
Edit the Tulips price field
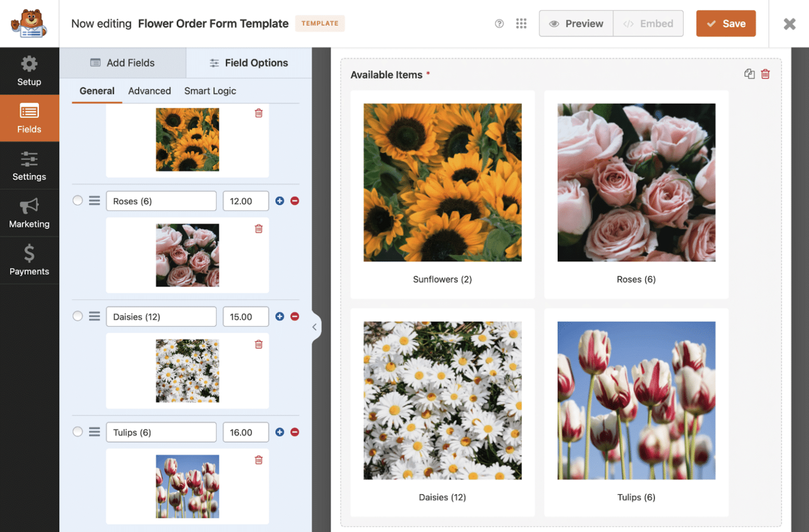click(245, 432)
